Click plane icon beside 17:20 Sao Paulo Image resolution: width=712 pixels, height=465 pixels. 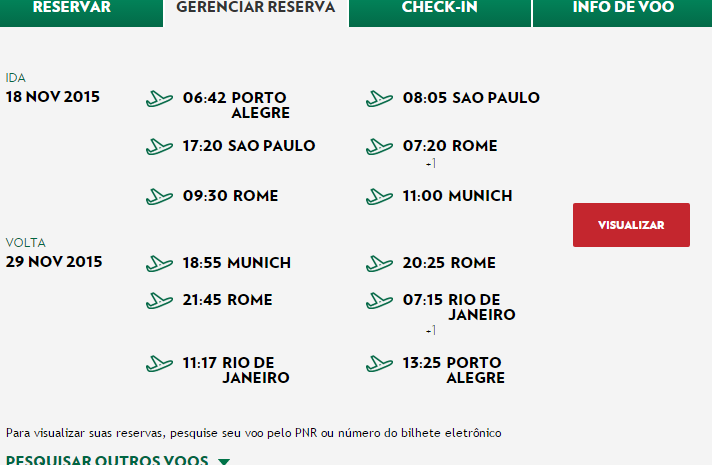point(159,147)
